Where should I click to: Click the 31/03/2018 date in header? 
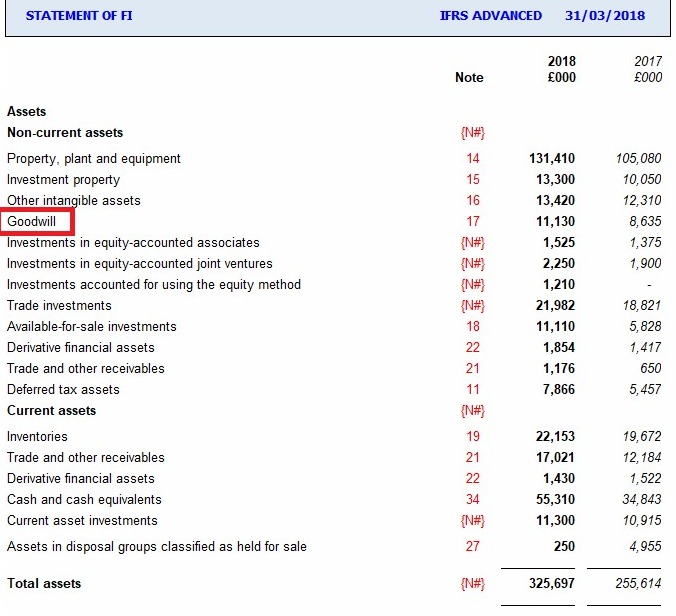coord(604,16)
